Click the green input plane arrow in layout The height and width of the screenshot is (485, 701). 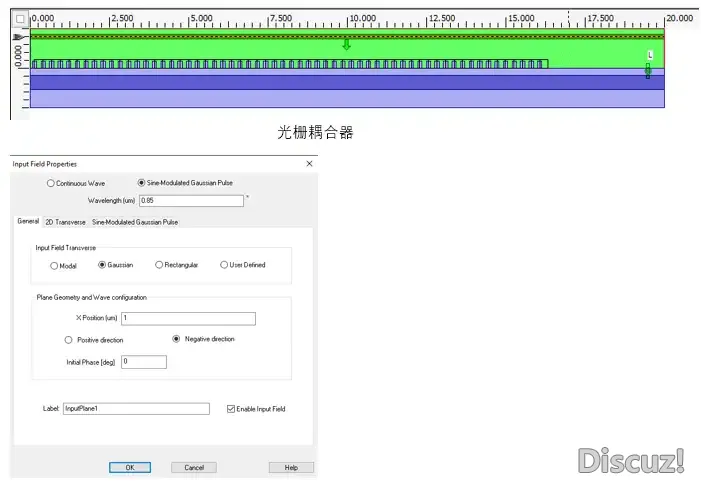click(346, 44)
